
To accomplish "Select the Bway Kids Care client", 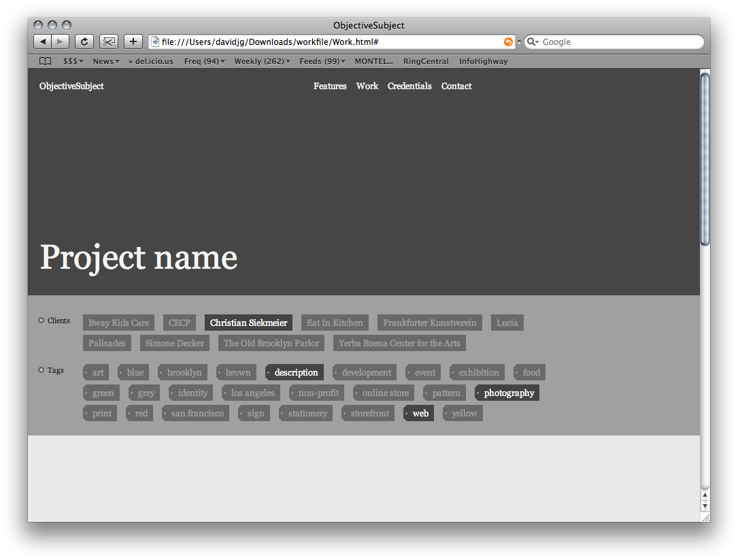I will 118,323.
